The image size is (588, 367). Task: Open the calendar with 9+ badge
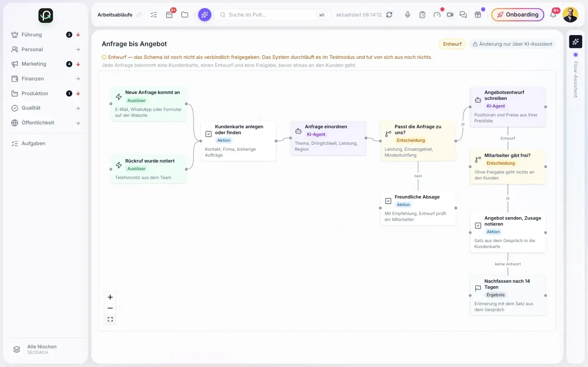tap(169, 15)
